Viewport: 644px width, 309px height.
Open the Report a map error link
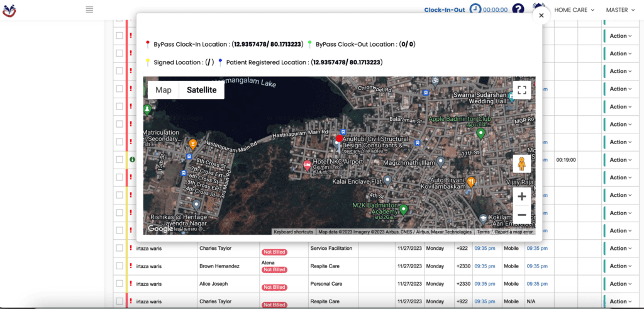pos(513,232)
